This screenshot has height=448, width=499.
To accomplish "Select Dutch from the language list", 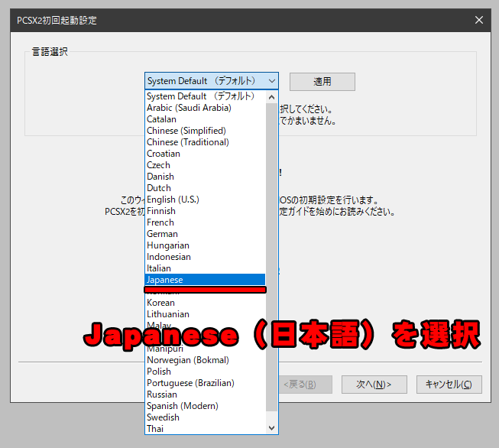I will pos(206,188).
